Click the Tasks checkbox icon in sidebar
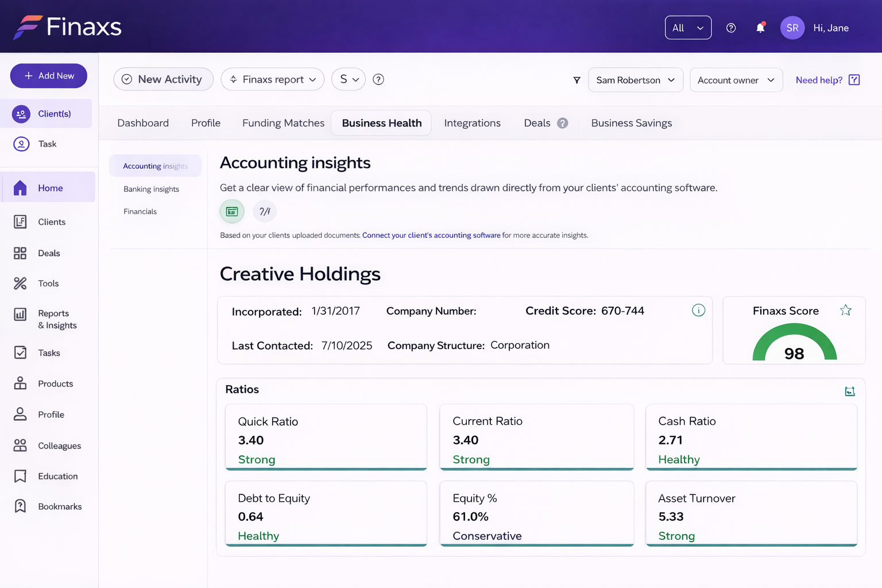This screenshot has width=882, height=588. click(20, 353)
